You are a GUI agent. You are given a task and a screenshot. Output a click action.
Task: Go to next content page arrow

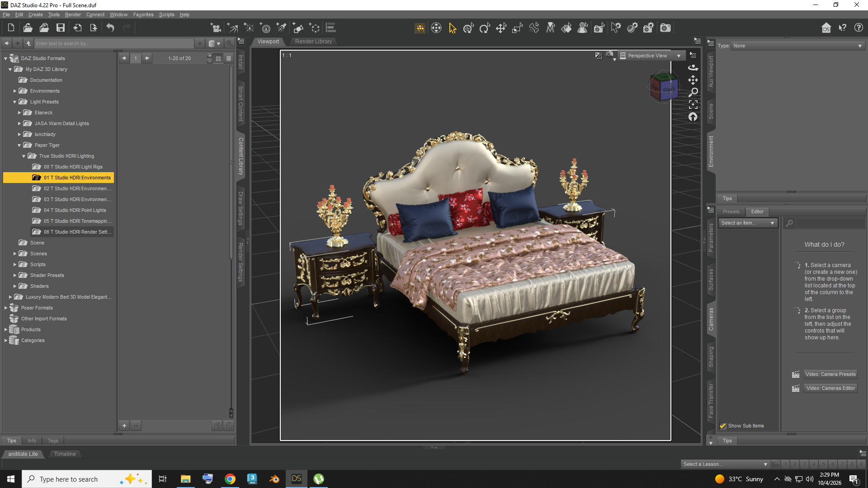[147, 58]
